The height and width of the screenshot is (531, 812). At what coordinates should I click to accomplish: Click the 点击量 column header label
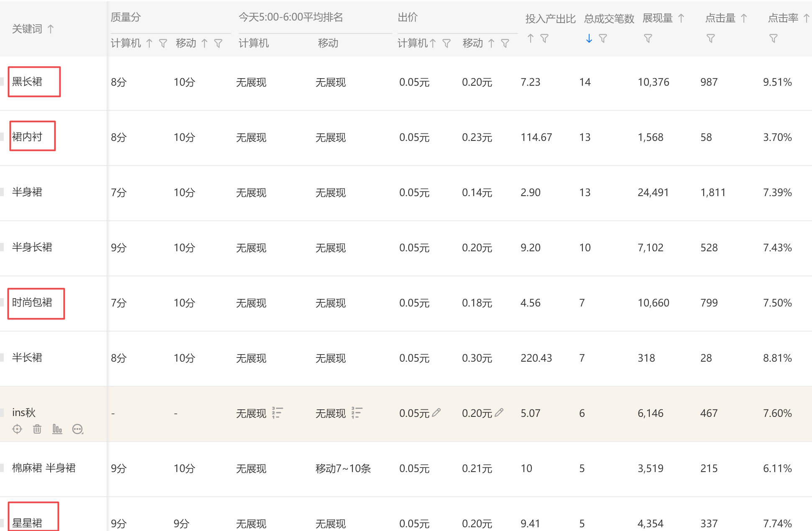(x=720, y=18)
